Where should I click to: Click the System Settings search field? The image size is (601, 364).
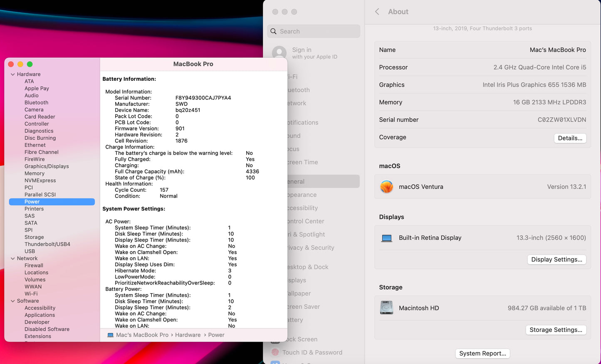314,31
